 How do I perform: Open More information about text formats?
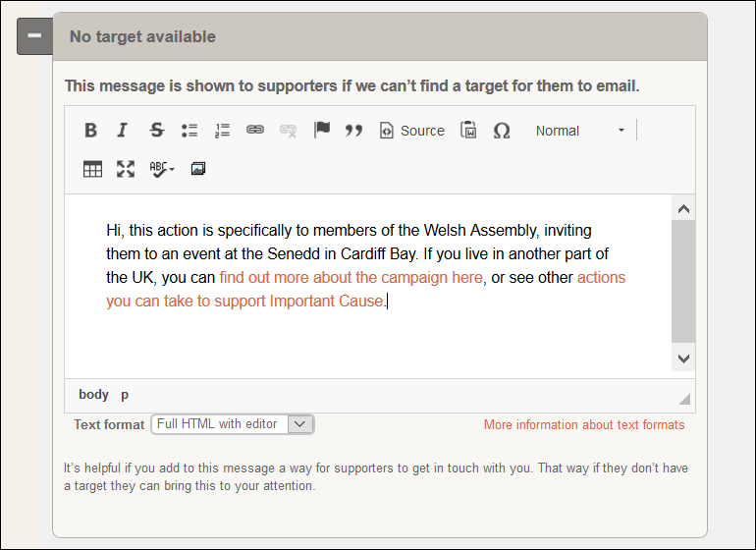pyautogui.click(x=584, y=425)
